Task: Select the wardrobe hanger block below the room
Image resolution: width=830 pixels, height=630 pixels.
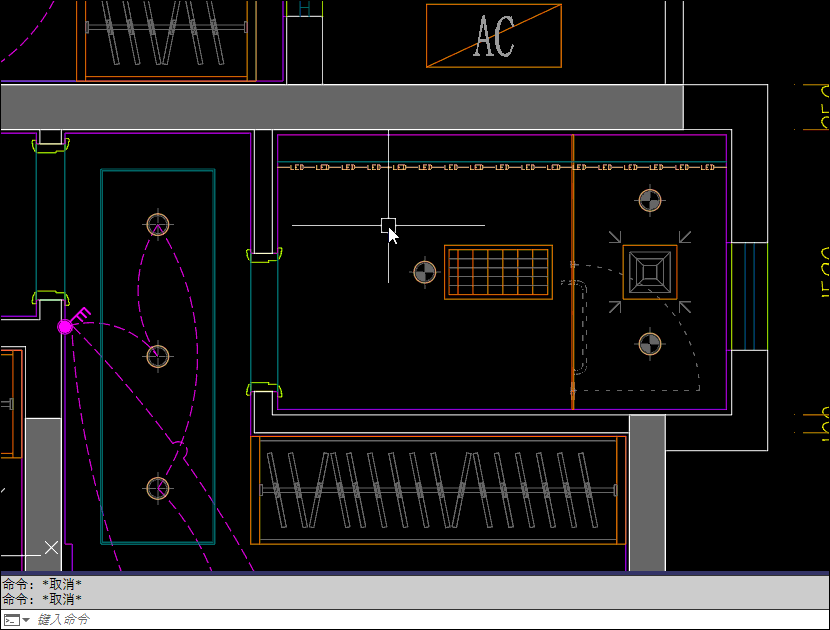Action: coord(438,490)
